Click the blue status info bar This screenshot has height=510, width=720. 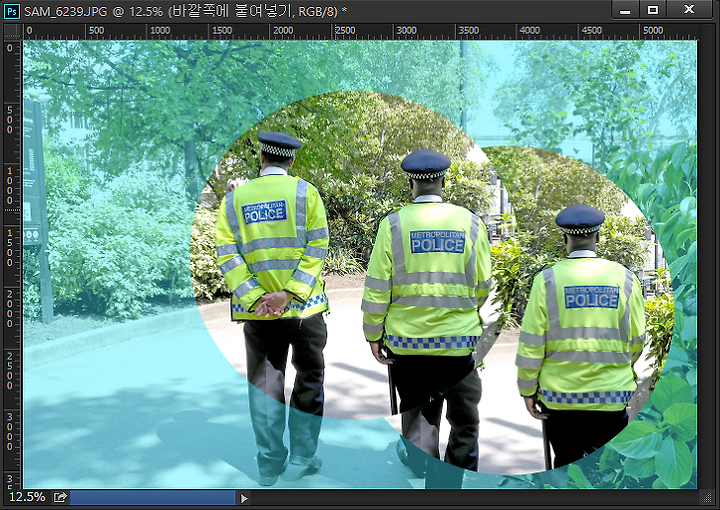pos(152,498)
